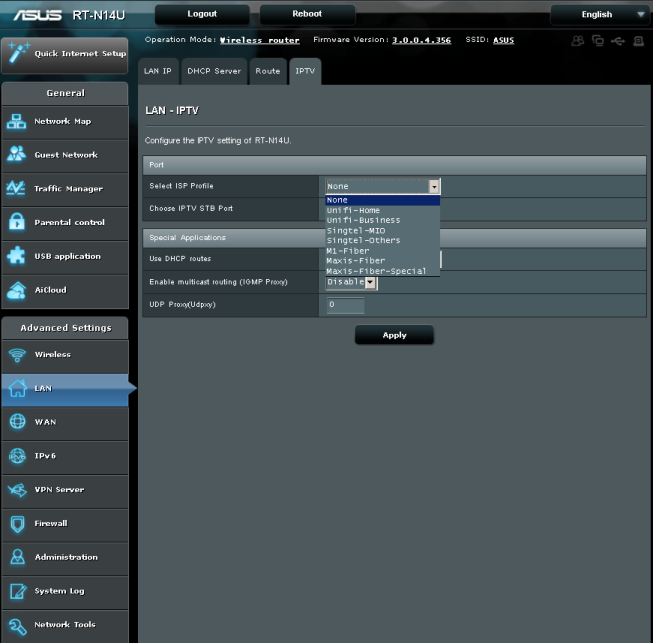Screen dimensions: 653x643
Task: Select the LAN house icon
Action: (x=17, y=388)
